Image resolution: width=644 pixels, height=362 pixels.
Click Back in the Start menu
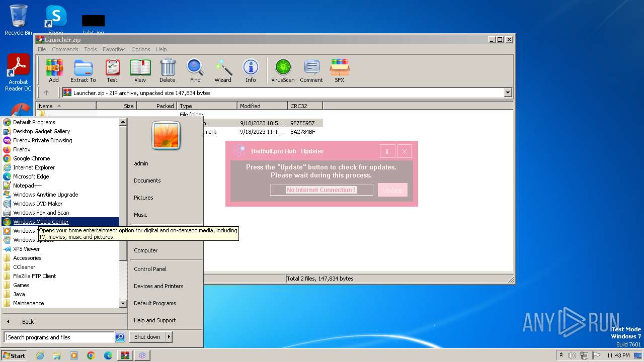28,322
